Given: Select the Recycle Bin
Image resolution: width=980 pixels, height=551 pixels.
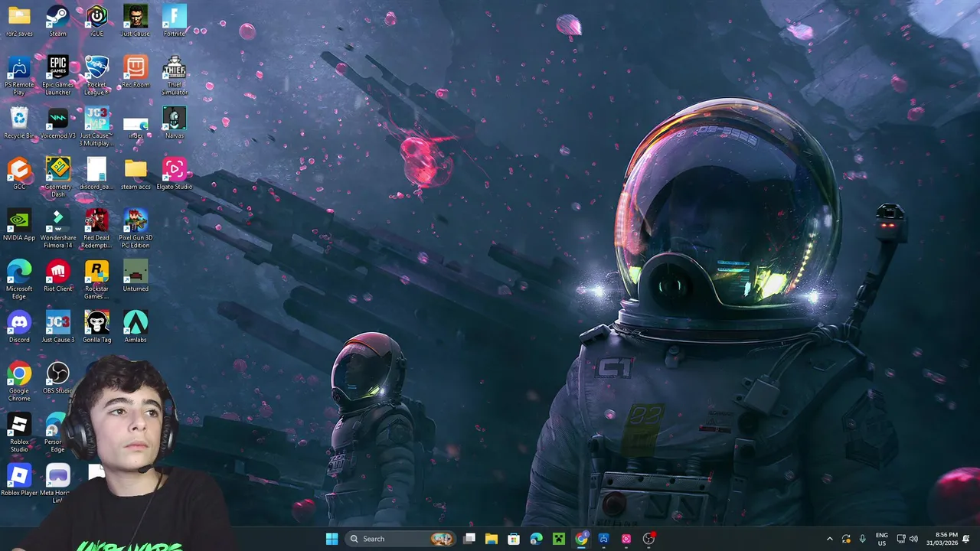Looking at the screenshot, I should point(19,122).
